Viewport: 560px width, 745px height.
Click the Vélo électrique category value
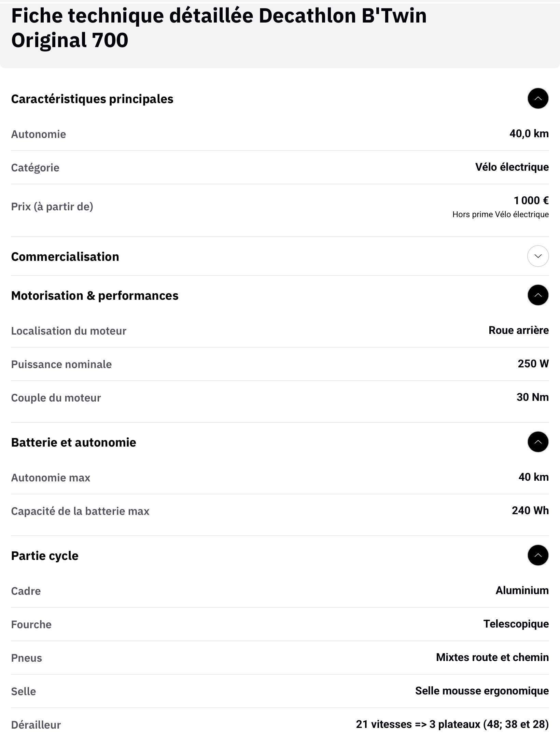point(512,167)
